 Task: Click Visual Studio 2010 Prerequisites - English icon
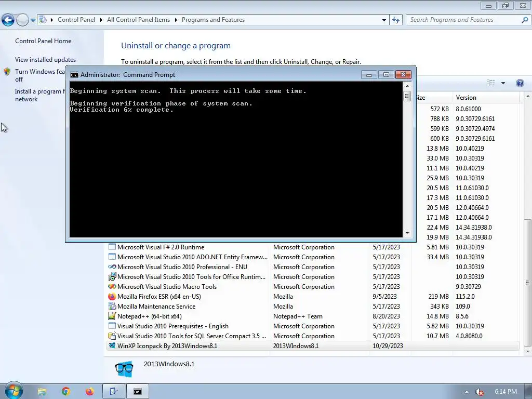(x=112, y=326)
